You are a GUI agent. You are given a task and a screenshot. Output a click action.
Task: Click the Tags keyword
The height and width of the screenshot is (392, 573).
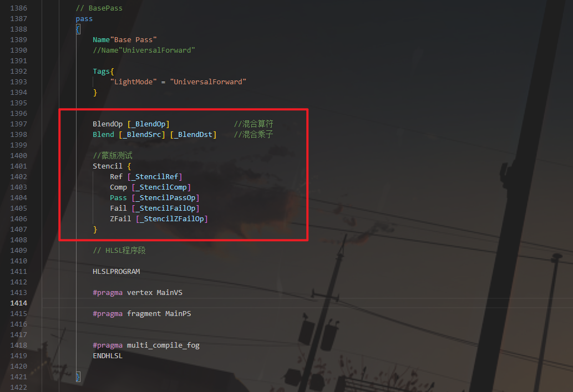[101, 72]
